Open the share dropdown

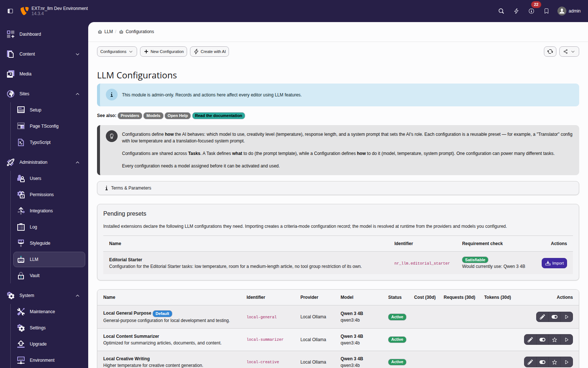569,52
